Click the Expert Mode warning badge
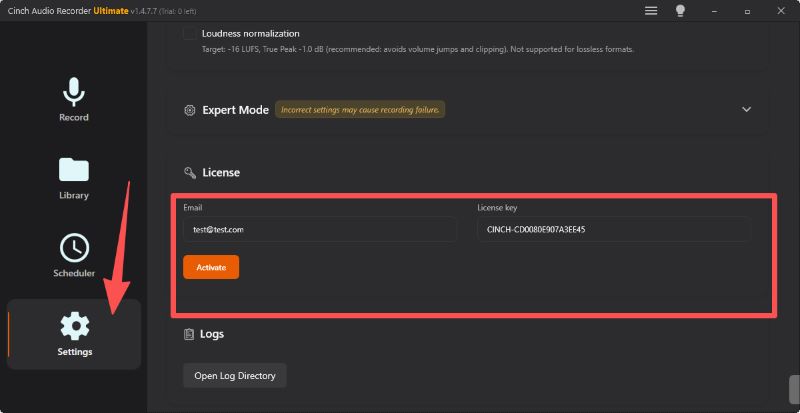This screenshot has height=413, width=800. pyautogui.click(x=360, y=110)
